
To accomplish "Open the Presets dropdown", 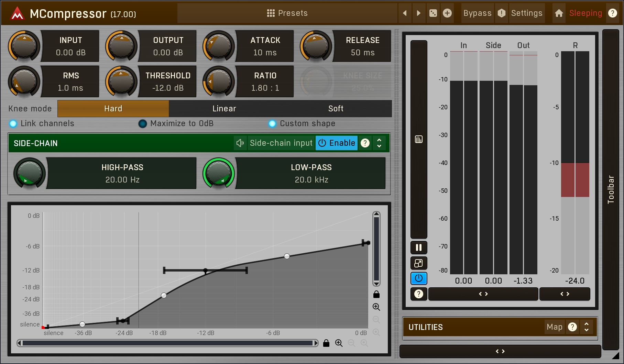I will (287, 13).
